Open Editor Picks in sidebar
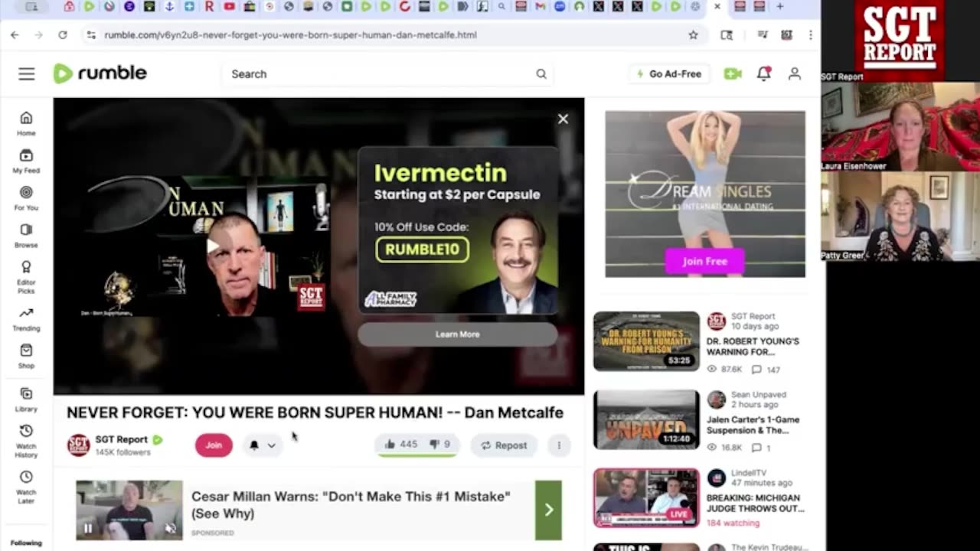Viewport: 980px width, 551px height. click(26, 277)
